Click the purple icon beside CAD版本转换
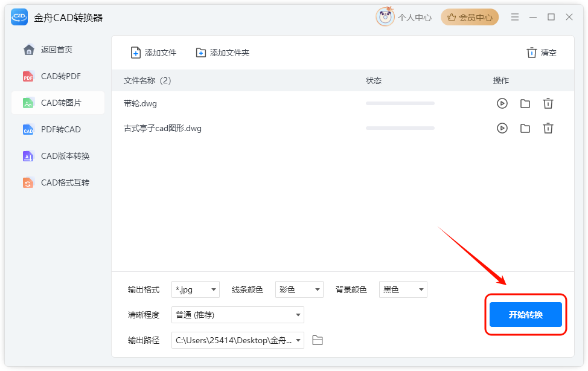Screen dimensions: 588x371 [28, 156]
